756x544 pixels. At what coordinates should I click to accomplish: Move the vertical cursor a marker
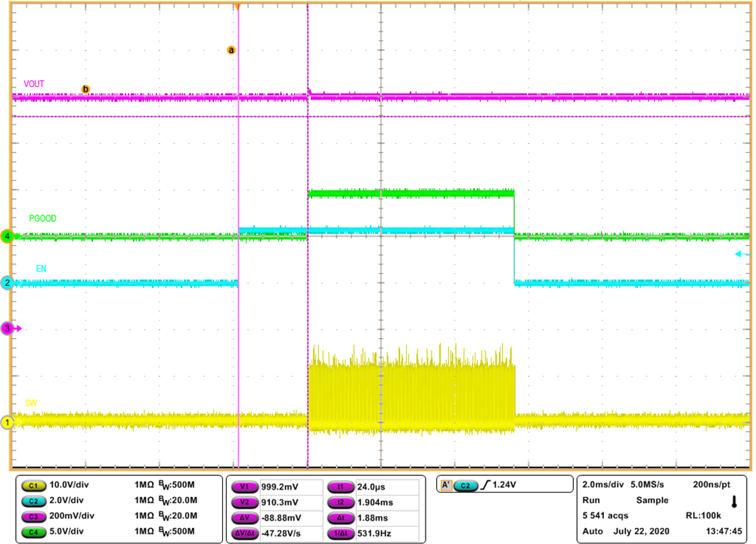[231, 49]
